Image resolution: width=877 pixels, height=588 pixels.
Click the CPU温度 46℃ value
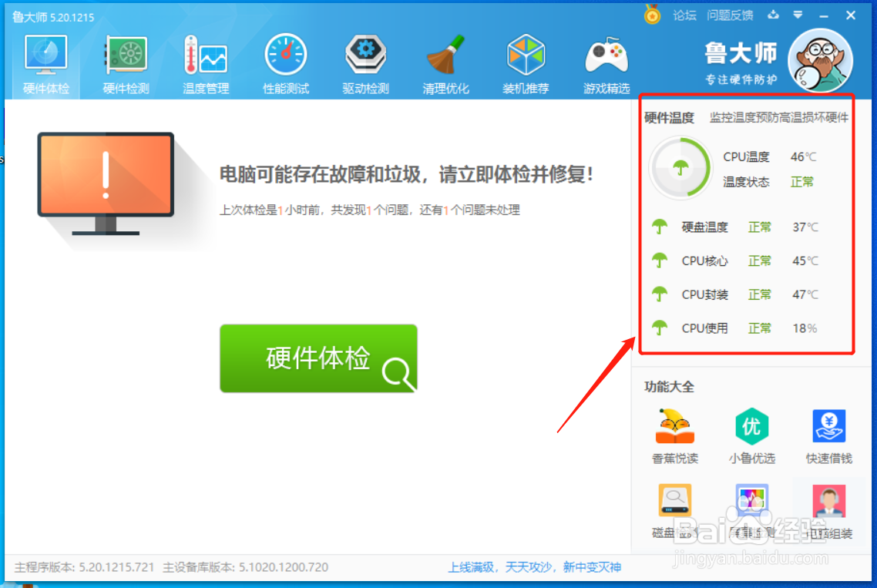pyautogui.click(x=803, y=157)
